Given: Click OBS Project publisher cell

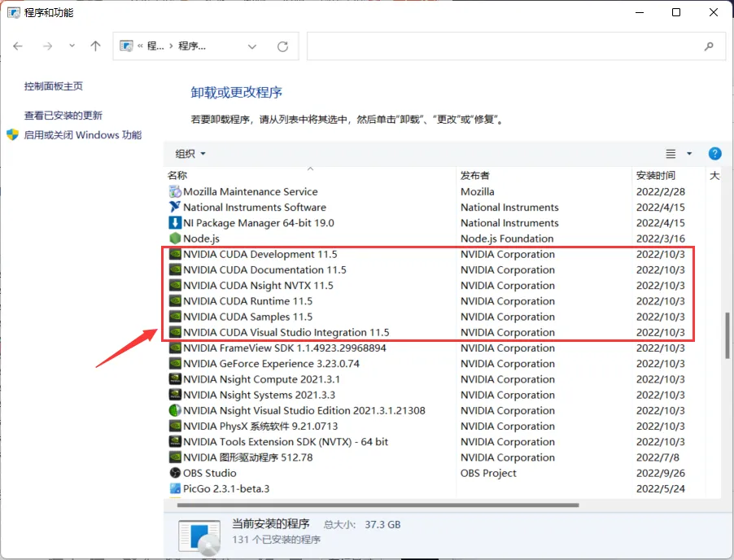Looking at the screenshot, I should 488,473.
